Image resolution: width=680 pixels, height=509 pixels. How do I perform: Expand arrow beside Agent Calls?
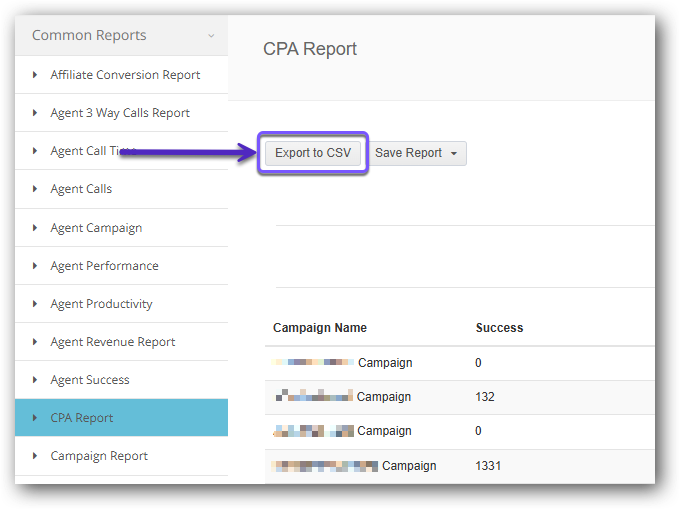[35, 189]
